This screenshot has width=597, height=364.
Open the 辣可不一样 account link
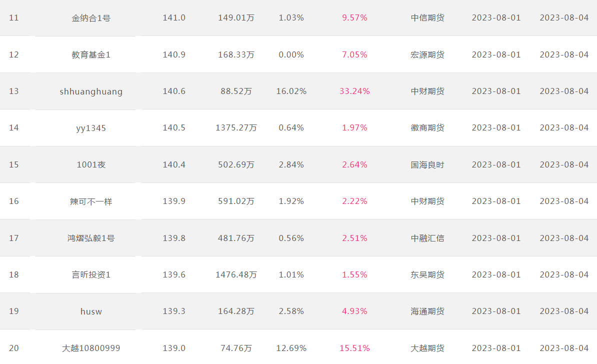(x=91, y=201)
